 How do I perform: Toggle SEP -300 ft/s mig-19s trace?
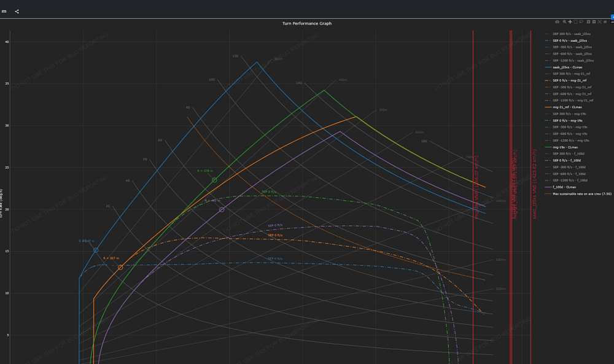[567, 127]
